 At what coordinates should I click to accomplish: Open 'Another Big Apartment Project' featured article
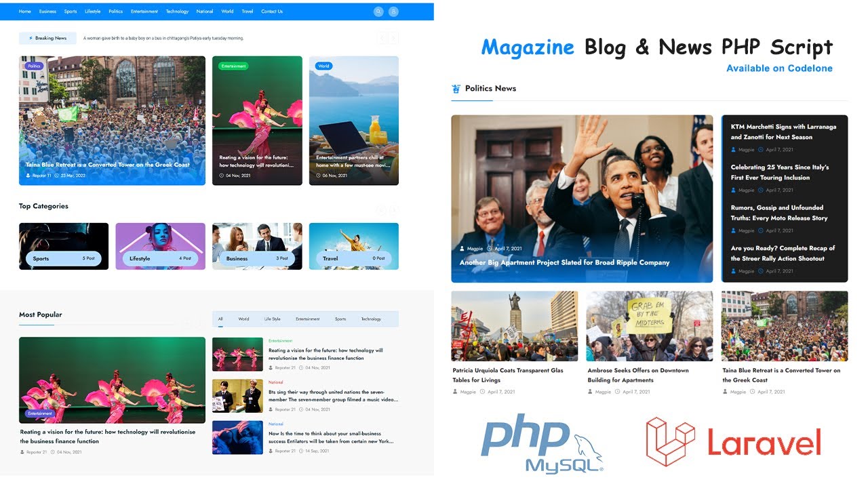564,262
